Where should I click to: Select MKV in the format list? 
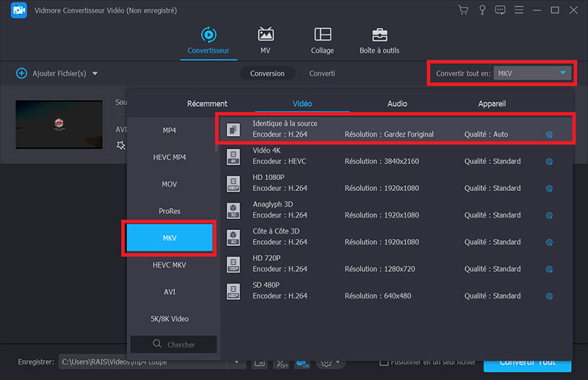[170, 238]
